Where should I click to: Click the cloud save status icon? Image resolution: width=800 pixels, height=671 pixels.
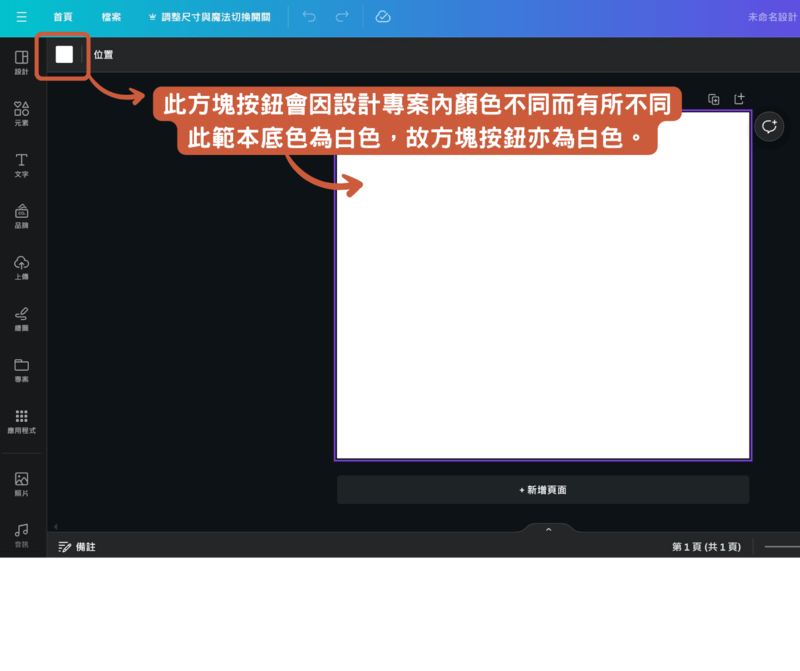click(383, 17)
